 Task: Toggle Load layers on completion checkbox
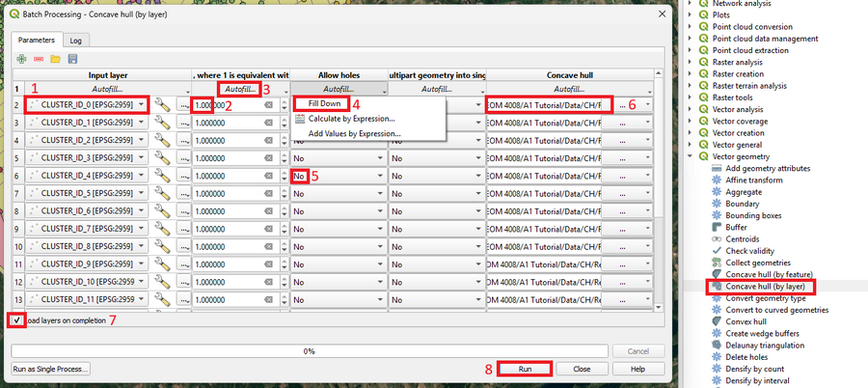17,320
